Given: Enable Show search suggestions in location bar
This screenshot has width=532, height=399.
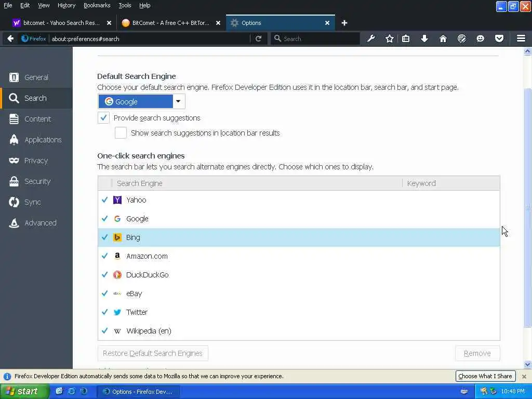Looking at the screenshot, I should [x=121, y=133].
